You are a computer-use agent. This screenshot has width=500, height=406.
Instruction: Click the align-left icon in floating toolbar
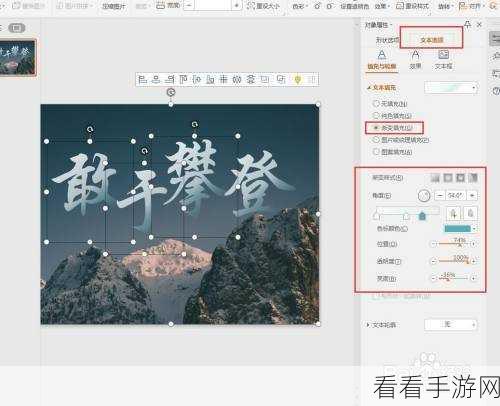143,79
